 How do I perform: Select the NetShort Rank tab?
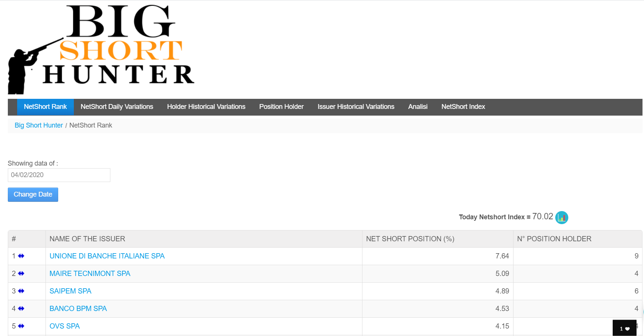pos(45,107)
